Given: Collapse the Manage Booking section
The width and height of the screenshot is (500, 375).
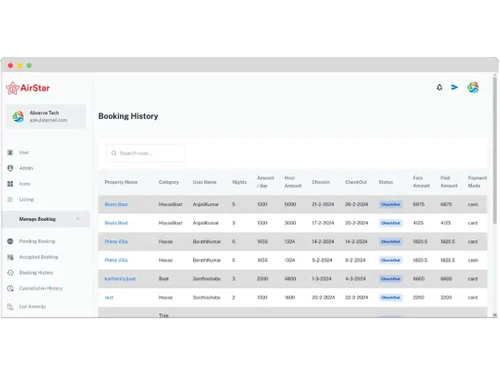Looking at the screenshot, I should [78, 219].
